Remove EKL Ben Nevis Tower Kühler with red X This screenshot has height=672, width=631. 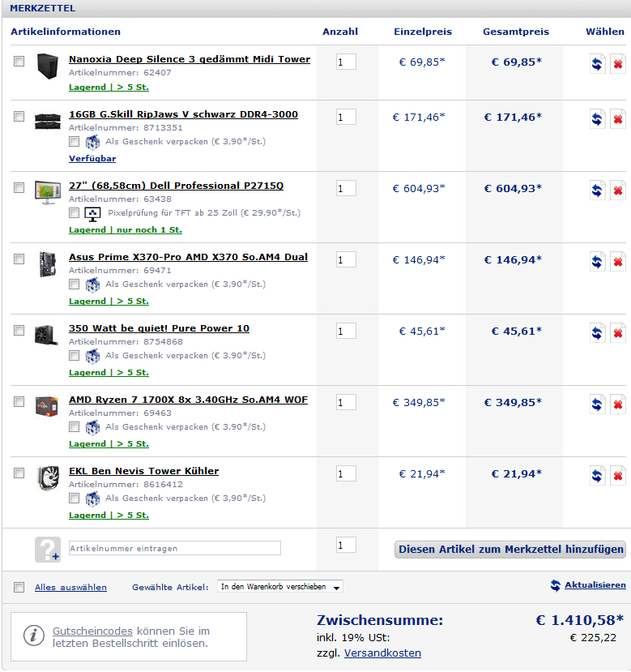coord(618,475)
